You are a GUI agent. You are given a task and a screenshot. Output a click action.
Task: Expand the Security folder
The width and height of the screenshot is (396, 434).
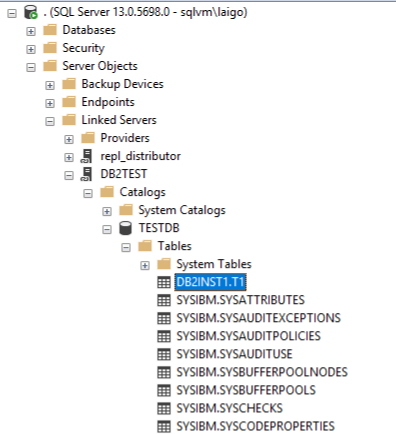point(31,49)
